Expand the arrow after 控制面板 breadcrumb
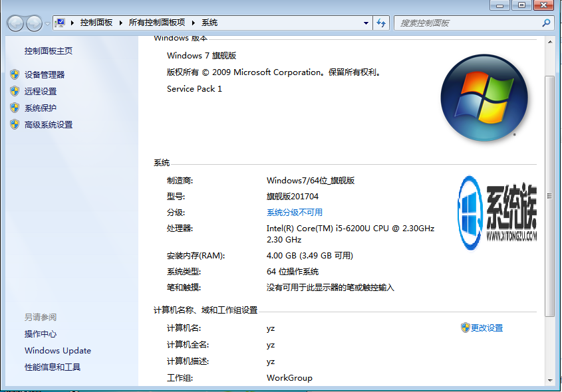Image resolution: width=562 pixels, height=392 pixels. 121,23
